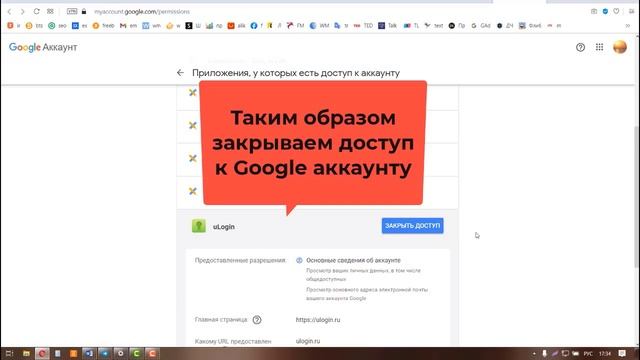The image size is (640, 360).
Task: Open File Explorer from the taskbar
Action: click(x=26, y=353)
